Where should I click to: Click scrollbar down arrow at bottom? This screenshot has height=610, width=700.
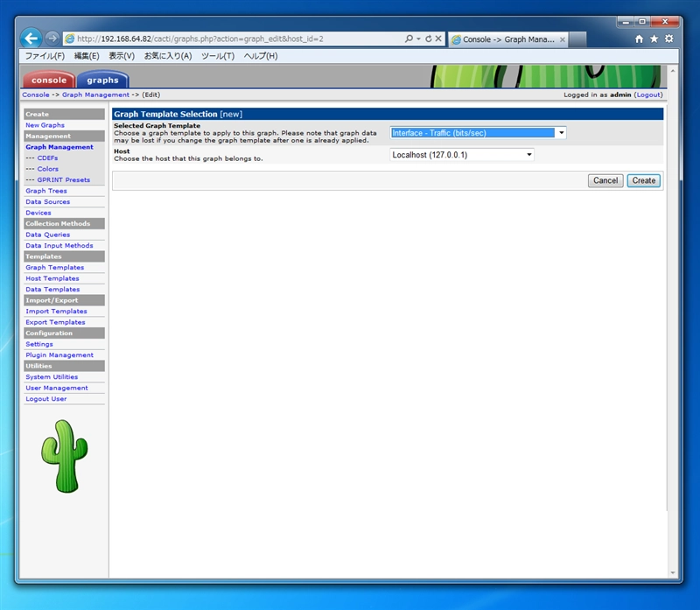(x=673, y=572)
